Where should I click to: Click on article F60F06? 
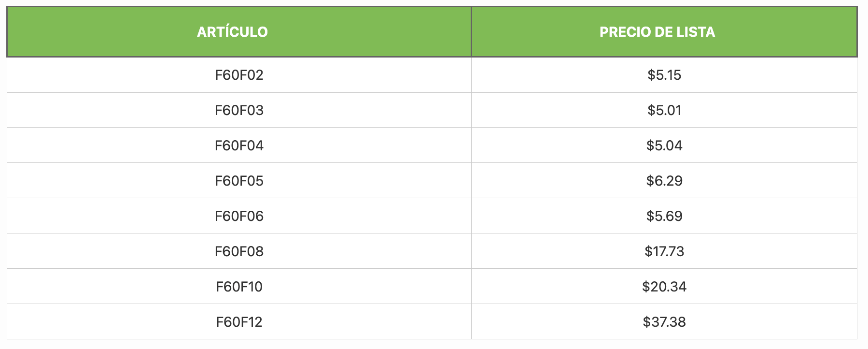pos(239,216)
